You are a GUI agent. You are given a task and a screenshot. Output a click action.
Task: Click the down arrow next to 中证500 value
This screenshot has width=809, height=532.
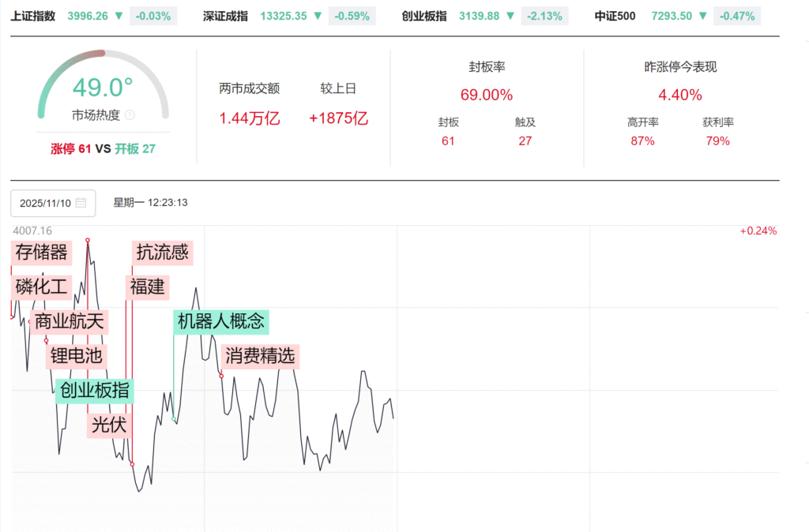tap(702, 16)
